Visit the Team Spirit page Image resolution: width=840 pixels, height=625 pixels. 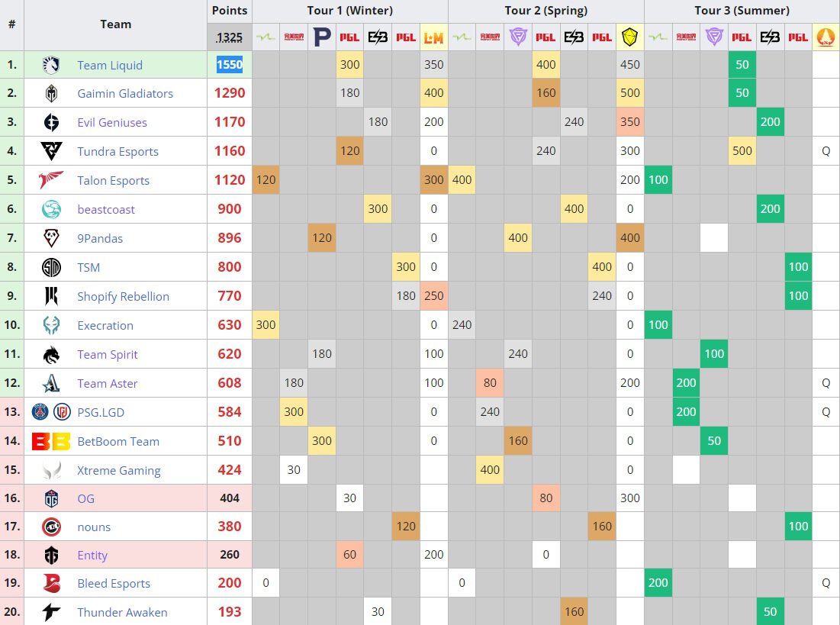point(107,354)
